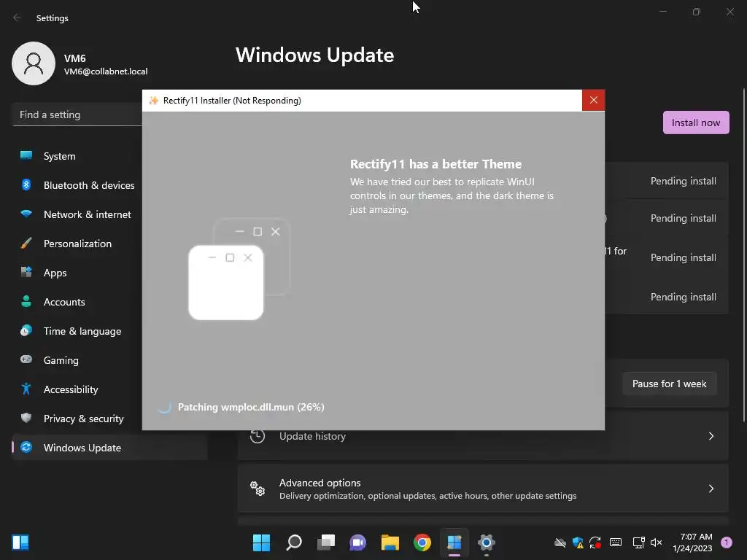Click the Accessibility figure icon
747x560 pixels.
pyautogui.click(x=26, y=389)
